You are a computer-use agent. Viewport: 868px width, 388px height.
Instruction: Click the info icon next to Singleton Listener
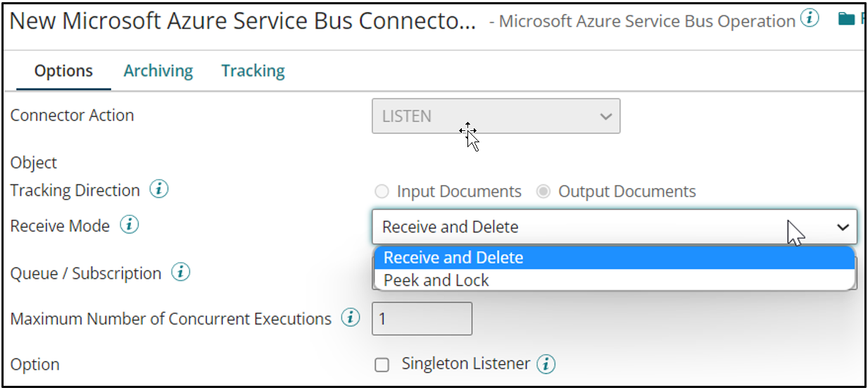(546, 364)
